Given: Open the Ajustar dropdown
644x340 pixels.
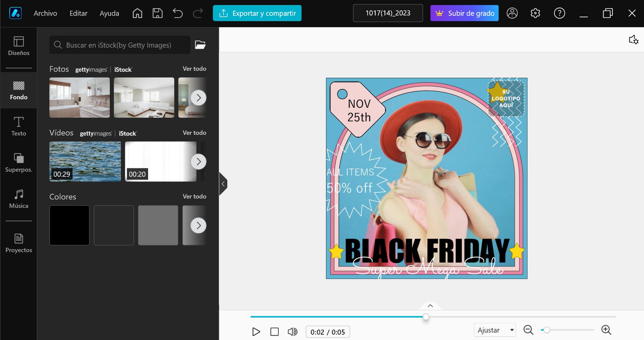Looking at the screenshot, I should click(x=494, y=330).
